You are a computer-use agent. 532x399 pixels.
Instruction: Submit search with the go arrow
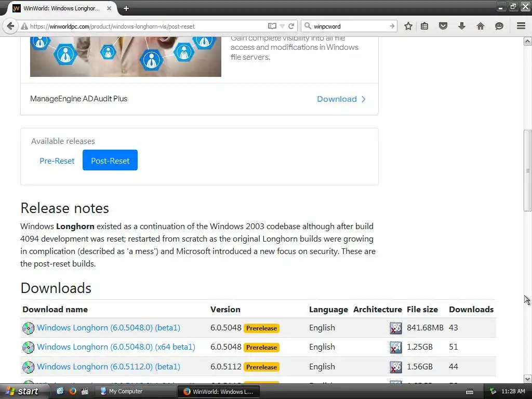coord(392,26)
